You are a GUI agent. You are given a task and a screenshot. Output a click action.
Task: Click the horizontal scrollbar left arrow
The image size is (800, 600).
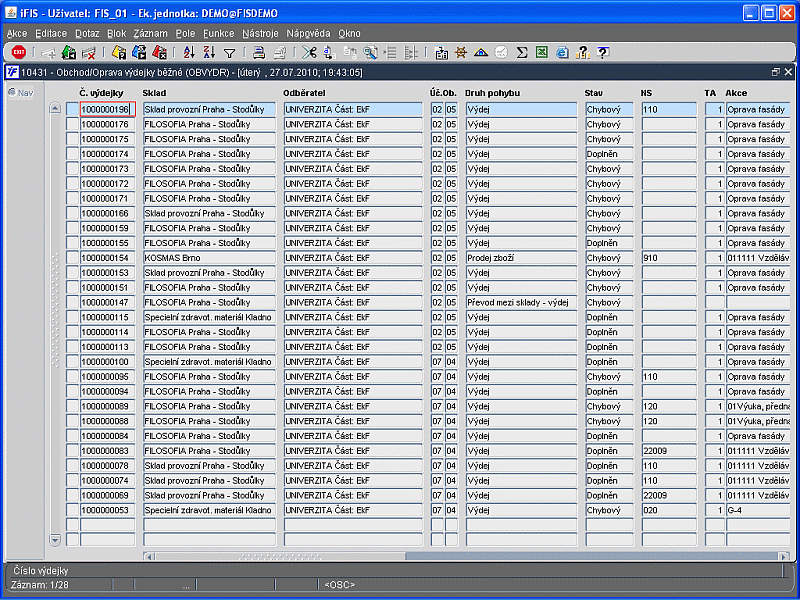pos(148,557)
